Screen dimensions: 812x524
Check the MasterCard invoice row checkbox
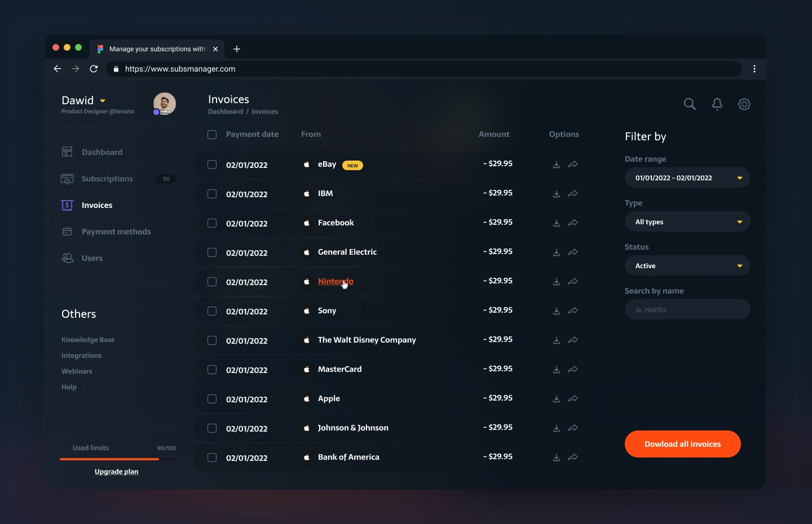click(212, 370)
